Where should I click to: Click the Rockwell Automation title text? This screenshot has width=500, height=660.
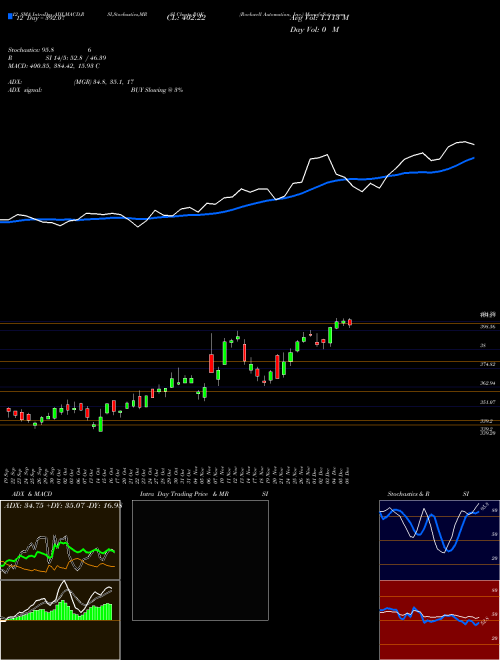tap(293, 14)
